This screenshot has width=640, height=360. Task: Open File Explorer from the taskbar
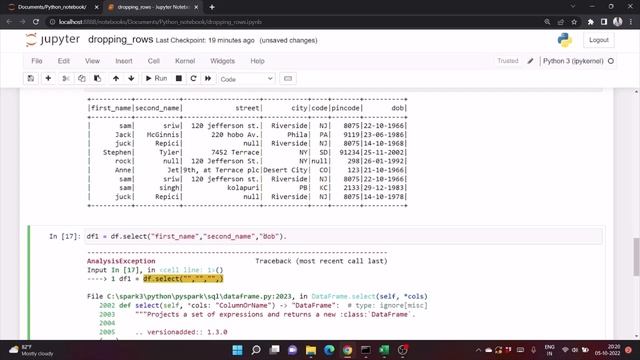tap(311, 350)
